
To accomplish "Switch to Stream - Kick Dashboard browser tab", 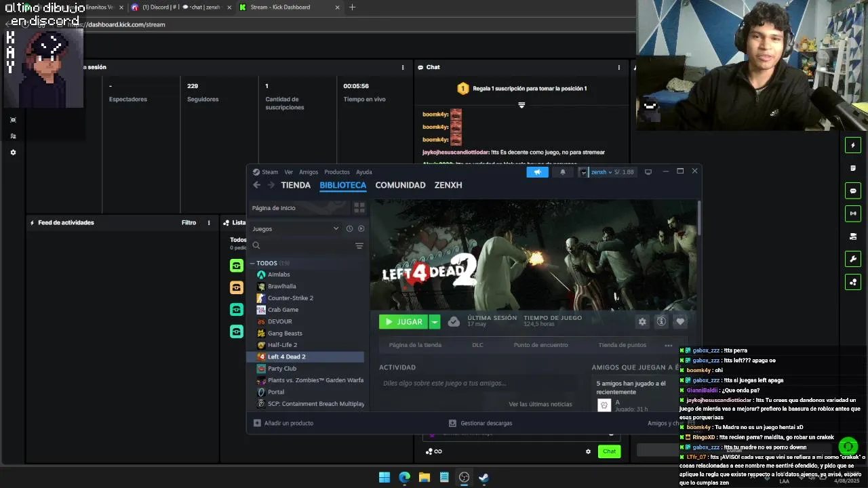I will 289,7.
